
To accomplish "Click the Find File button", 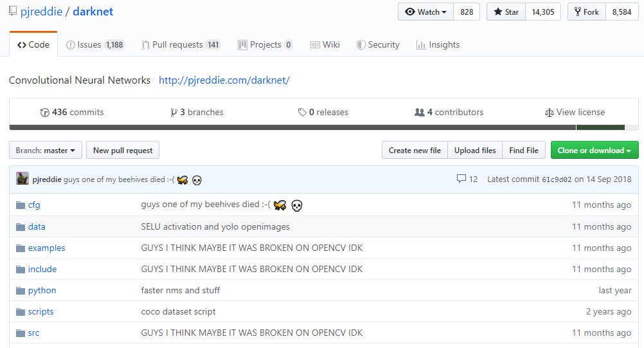I will pos(524,151).
